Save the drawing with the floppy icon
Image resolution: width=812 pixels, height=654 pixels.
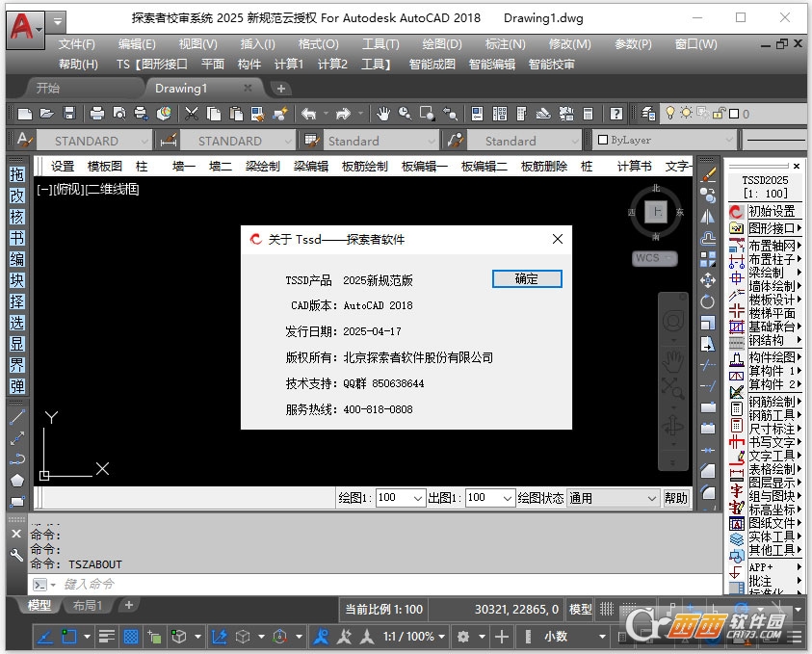tap(69, 114)
